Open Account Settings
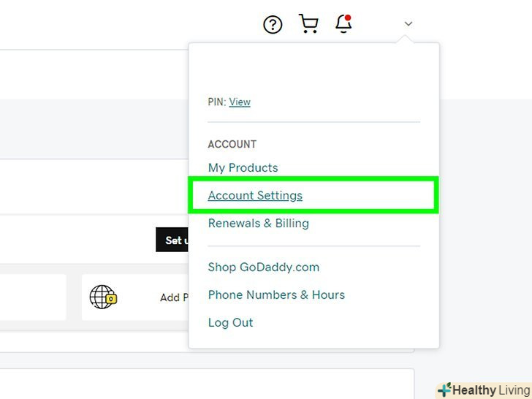This screenshot has height=399, width=532. coord(255,196)
